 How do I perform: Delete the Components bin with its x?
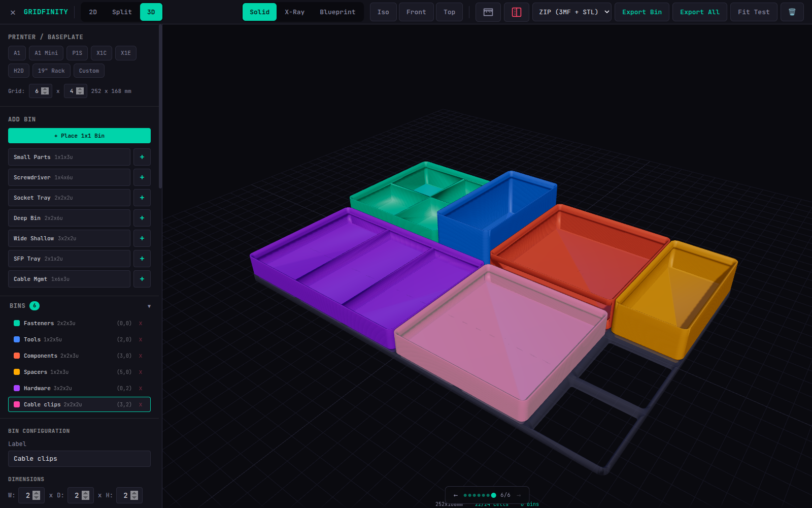click(x=141, y=356)
